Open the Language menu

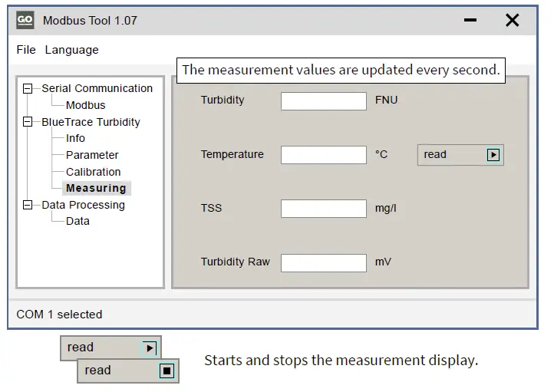[x=71, y=50]
